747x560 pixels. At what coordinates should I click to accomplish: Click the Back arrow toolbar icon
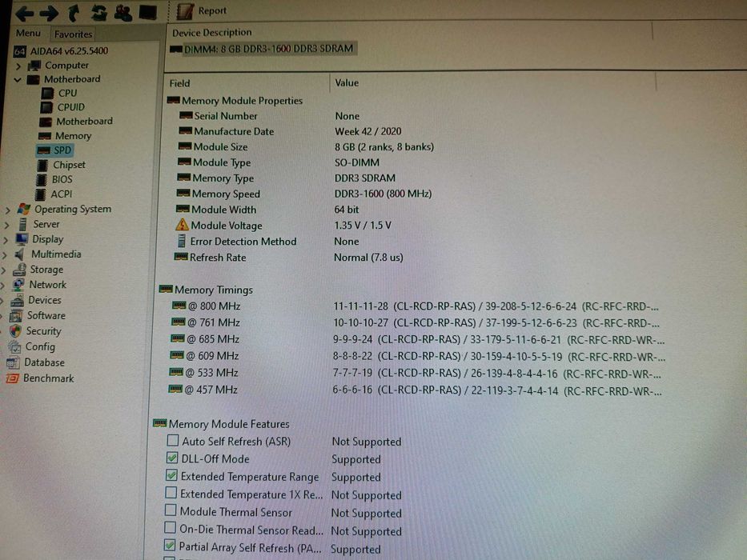point(24,14)
